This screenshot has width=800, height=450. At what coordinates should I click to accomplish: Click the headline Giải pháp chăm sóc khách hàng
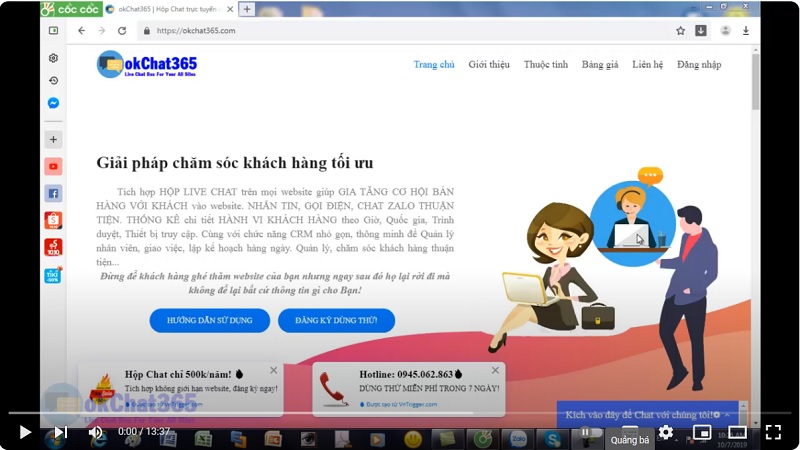(x=235, y=163)
